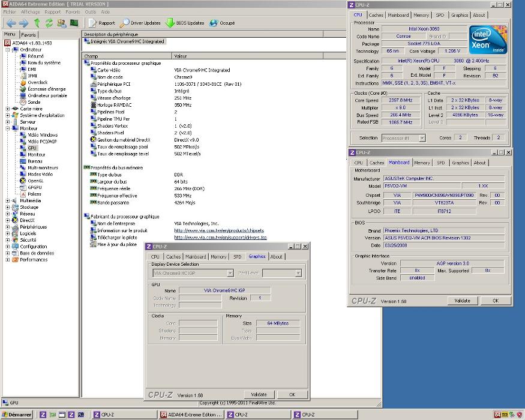Open the Rapport toolbar button
The height and width of the screenshot is (420, 525).
(102, 23)
